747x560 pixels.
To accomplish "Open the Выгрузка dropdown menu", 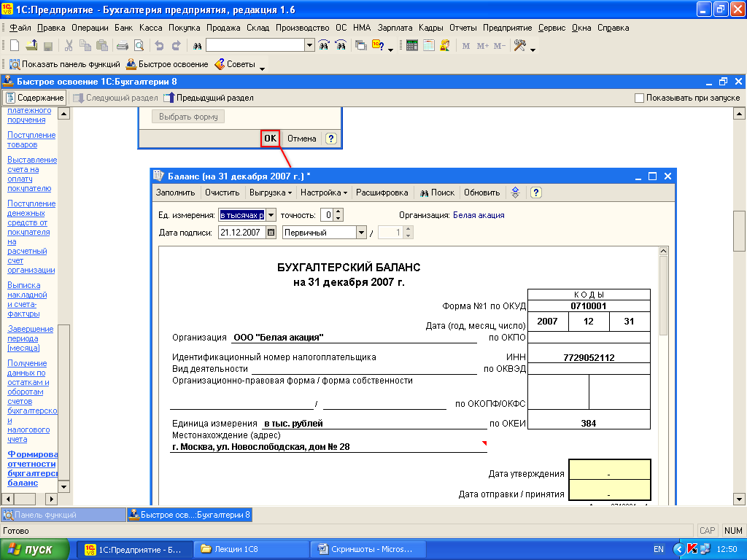I will pyautogui.click(x=270, y=192).
